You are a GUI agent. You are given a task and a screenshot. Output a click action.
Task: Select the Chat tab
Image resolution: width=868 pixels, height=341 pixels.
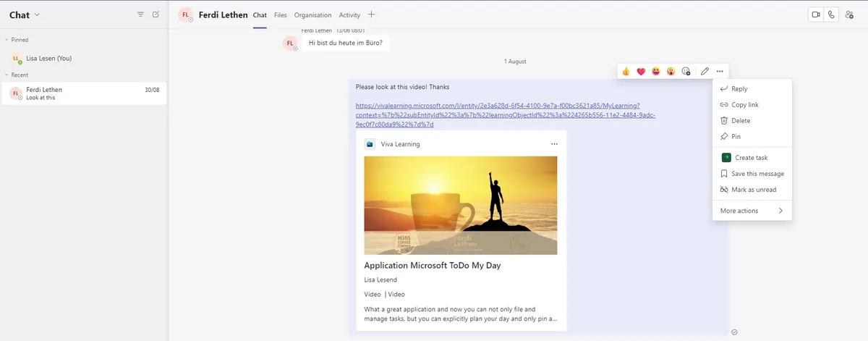(260, 14)
